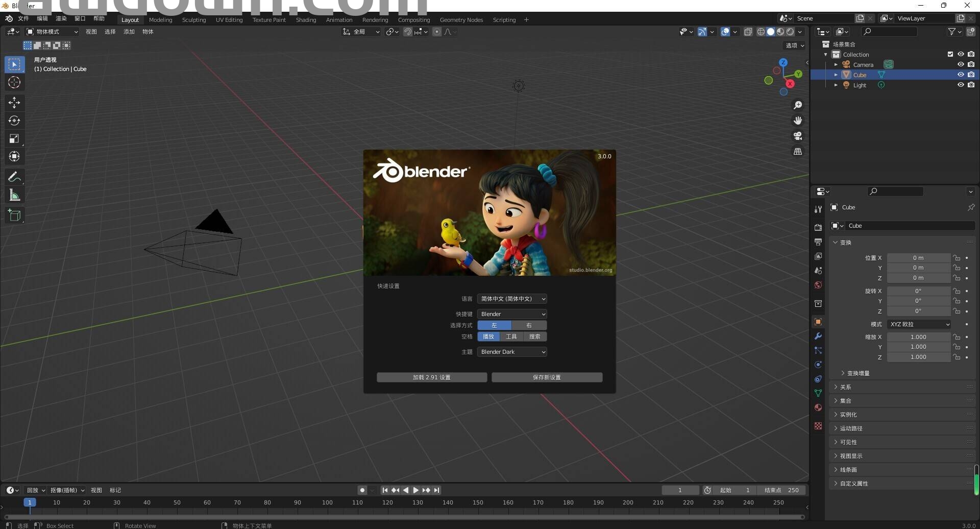Expand the 可见性 panel
Viewport: 980px width, 529px height.
[848, 442]
